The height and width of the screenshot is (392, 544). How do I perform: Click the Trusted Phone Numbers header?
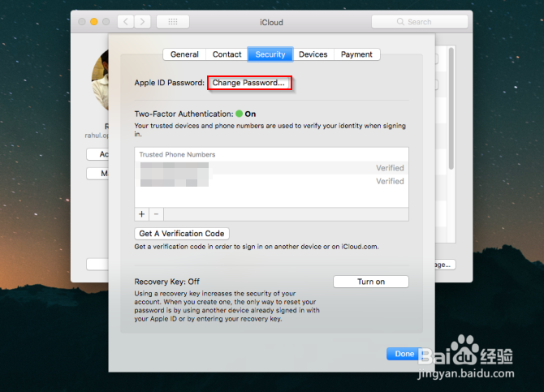click(177, 155)
